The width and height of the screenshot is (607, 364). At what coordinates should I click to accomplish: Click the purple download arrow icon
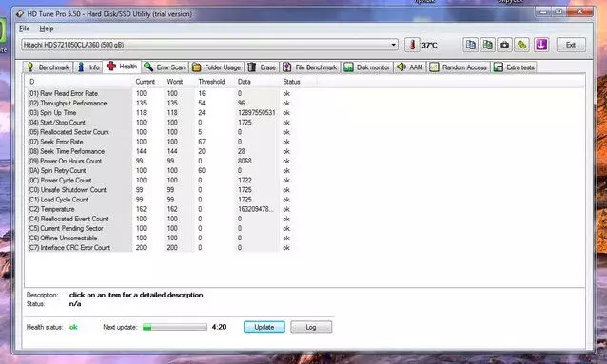point(541,45)
